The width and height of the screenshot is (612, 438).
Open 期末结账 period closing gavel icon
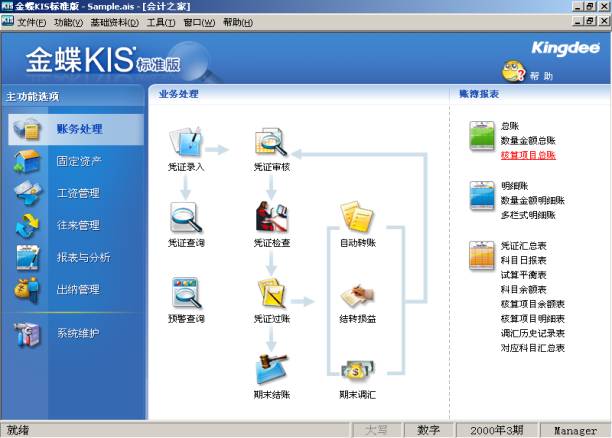[x=272, y=369]
